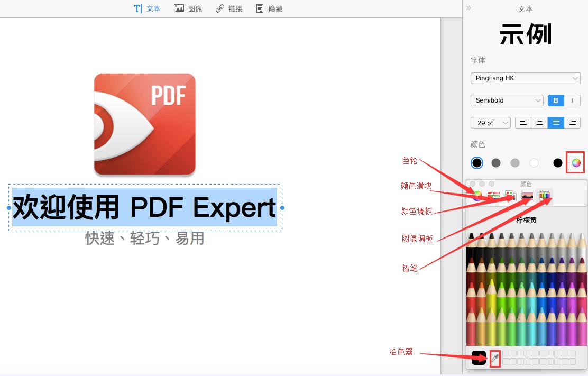The width and height of the screenshot is (588, 376).
Task: Pick the black swatch beside the color wheel
Action: tap(558, 163)
